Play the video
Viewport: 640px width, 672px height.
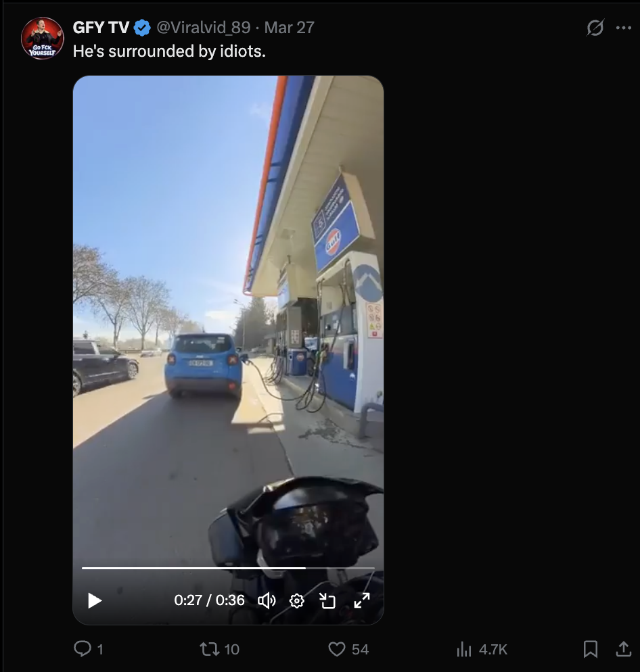click(x=94, y=600)
